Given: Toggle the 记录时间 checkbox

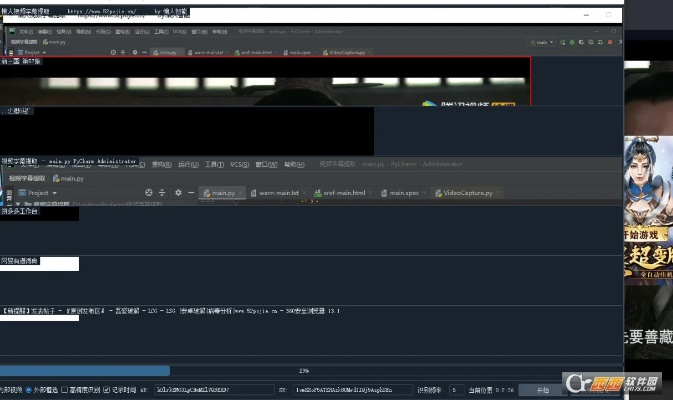Looking at the screenshot, I should pyautogui.click(x=106, y=390).
